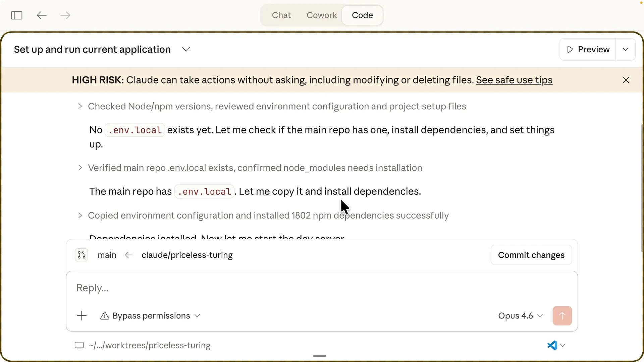Select the main branch label
The height and width of the screenshot is (362, 644).
pyautogui.click(x=107, y=255)
